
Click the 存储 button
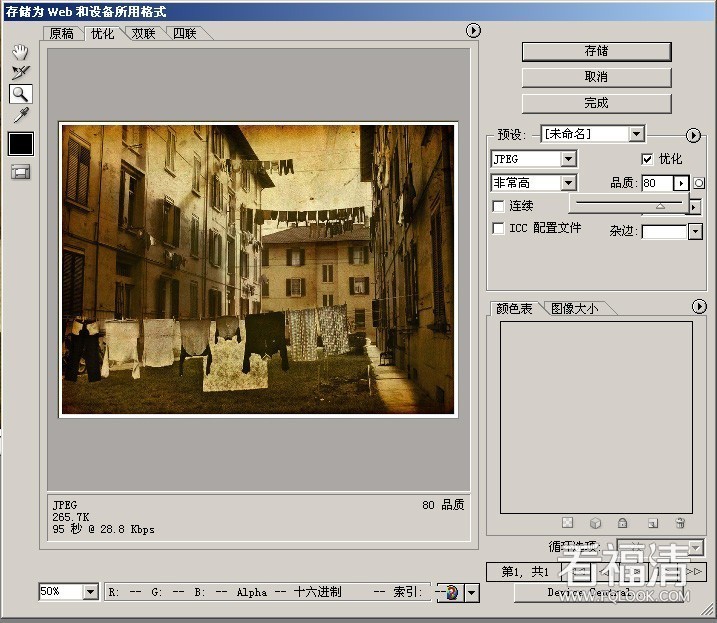pyautogui.click(x=596, y=51)
